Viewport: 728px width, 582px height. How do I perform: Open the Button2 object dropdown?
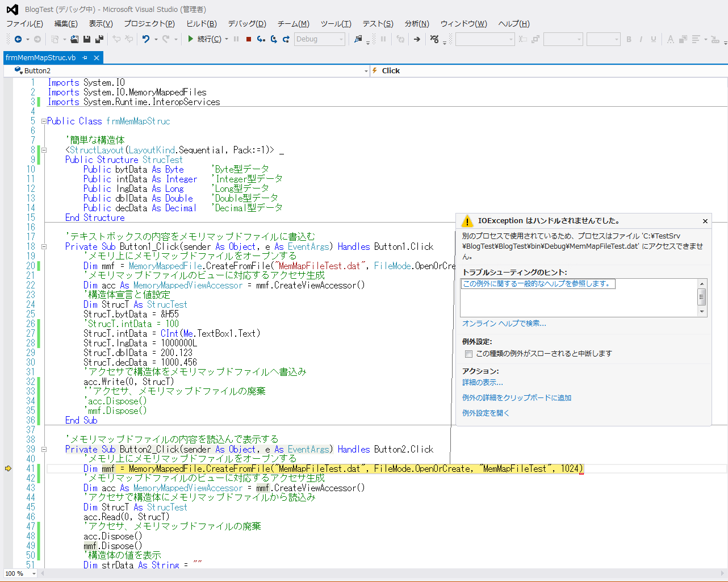(x=366, y=71)
